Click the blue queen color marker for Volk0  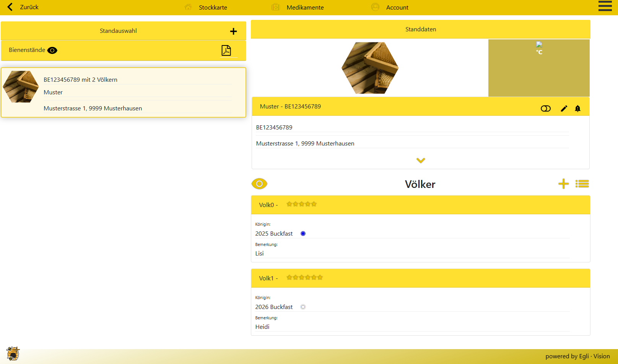[303, 233]
